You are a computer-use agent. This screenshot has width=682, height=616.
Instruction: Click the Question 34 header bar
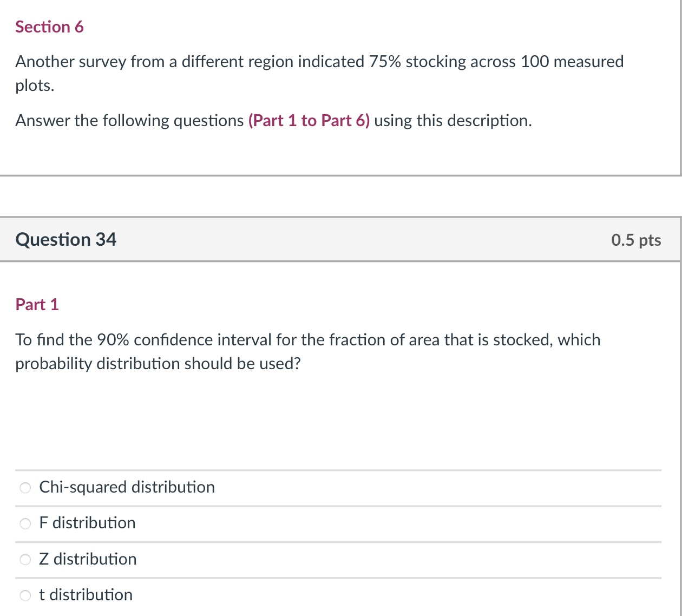point(340,239)
